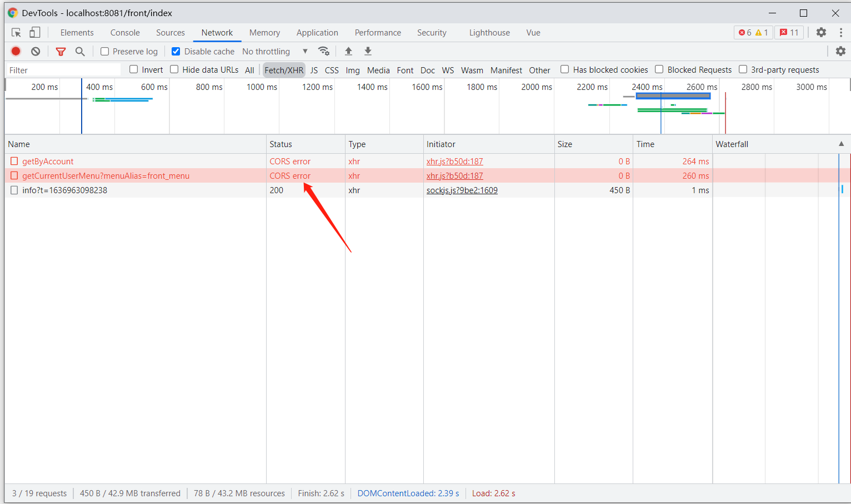Click the Filter text input

click(x=63, y=70)
